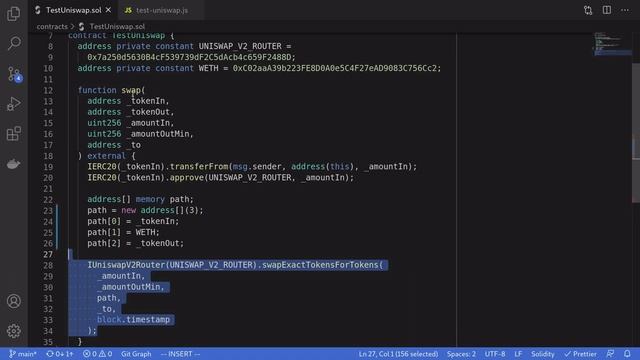
Task: Click _amountOutMin parameter on line 16
Action: click(158, 134)
